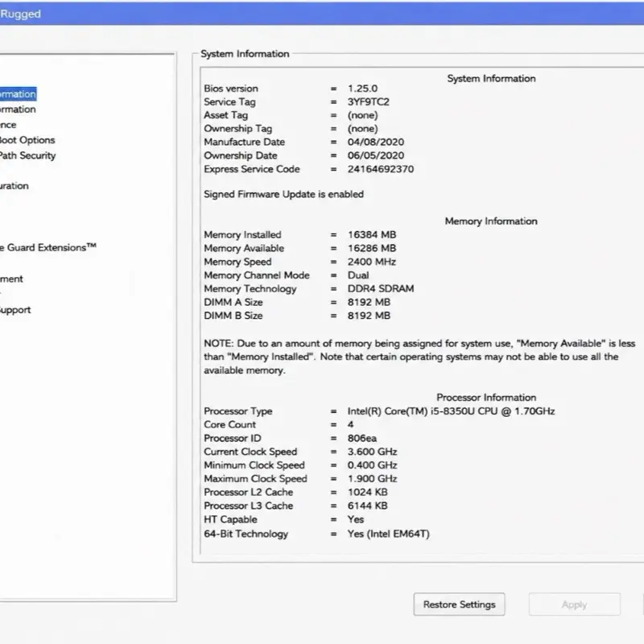644x644 pixels.
Task: Click the Memory Technology DDR4 SDRAM value
Action: pyautogui.click(x=381, y=289)
